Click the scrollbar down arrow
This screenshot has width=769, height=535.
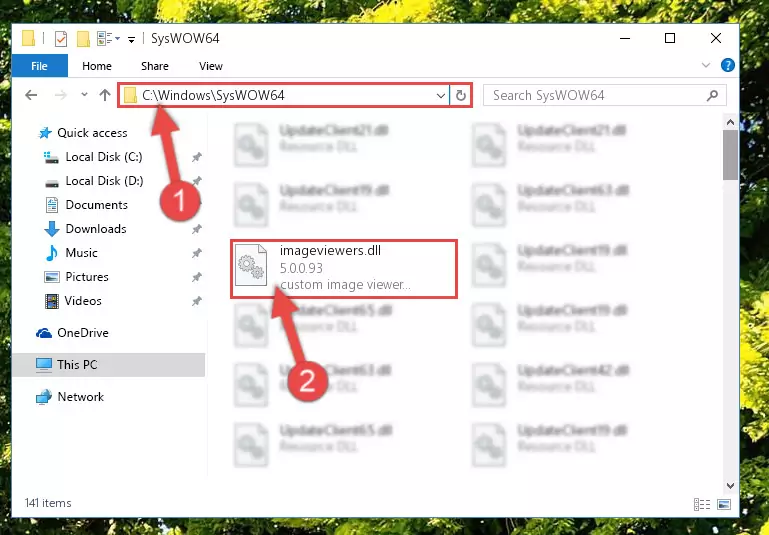[x=730, y=486]
